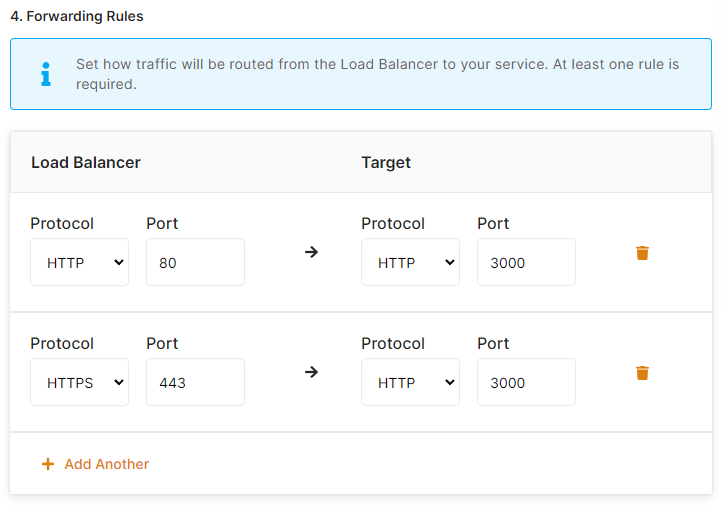Click the orange plus icon beside Add Another
The height and width of the screenshot is (513, 727).
pyautogui.click(x=48, y=464)
